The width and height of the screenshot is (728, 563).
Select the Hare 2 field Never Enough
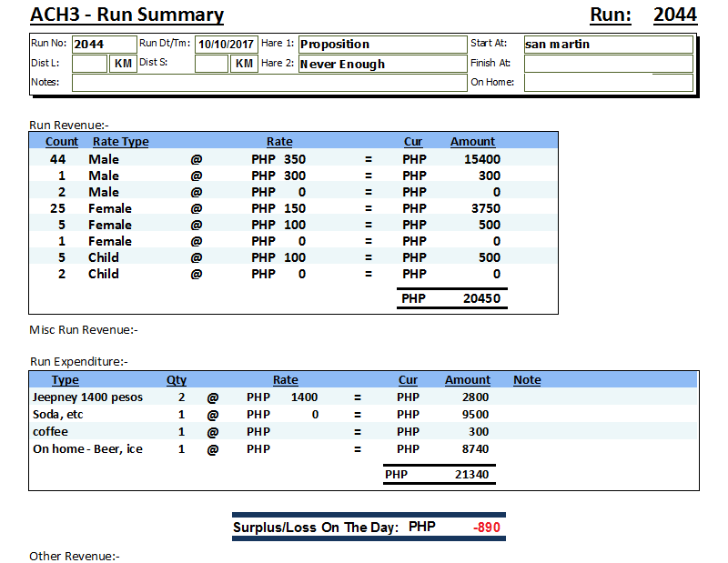point(381,65)
